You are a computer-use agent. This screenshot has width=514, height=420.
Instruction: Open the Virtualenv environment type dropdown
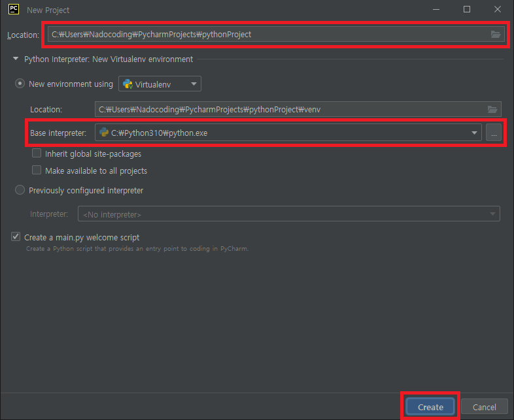pyautogui.click(x=160, y=84)
